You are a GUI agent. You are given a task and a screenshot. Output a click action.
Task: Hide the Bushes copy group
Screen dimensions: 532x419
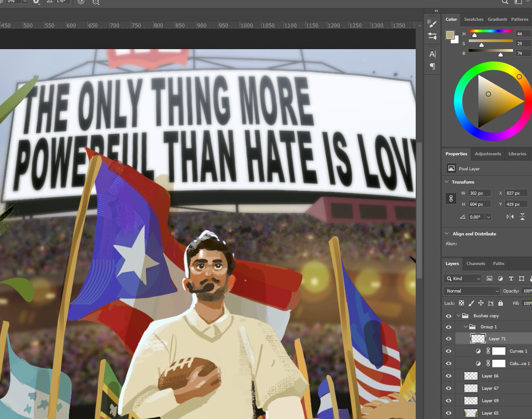448,316
